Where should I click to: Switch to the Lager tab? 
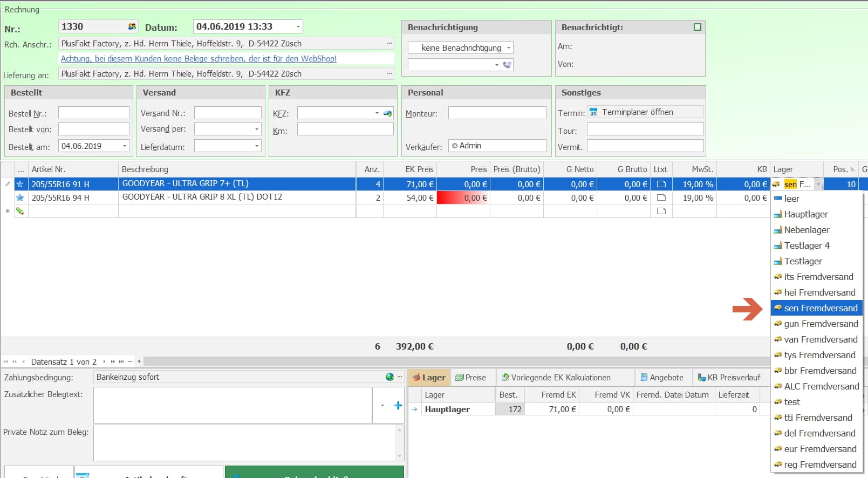click(429, 378)
